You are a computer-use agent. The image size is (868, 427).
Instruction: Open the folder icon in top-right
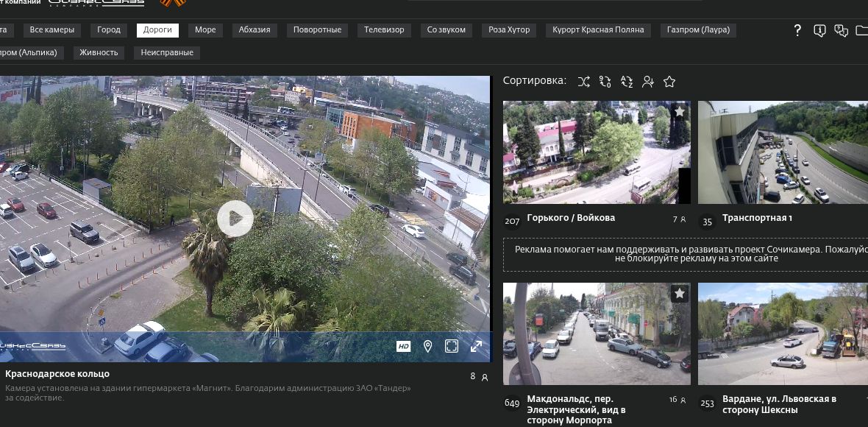pyautogui.click(x=861, y=30)
